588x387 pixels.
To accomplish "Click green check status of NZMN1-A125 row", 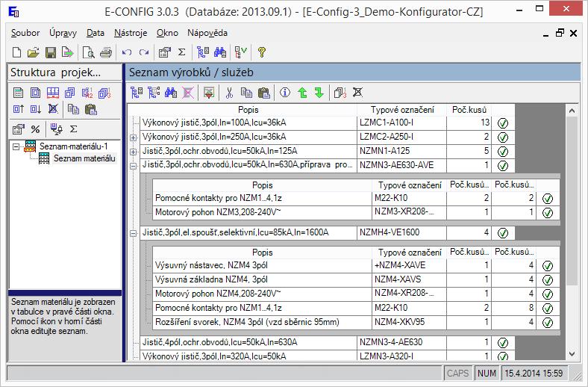I will [x=502, y=151].
